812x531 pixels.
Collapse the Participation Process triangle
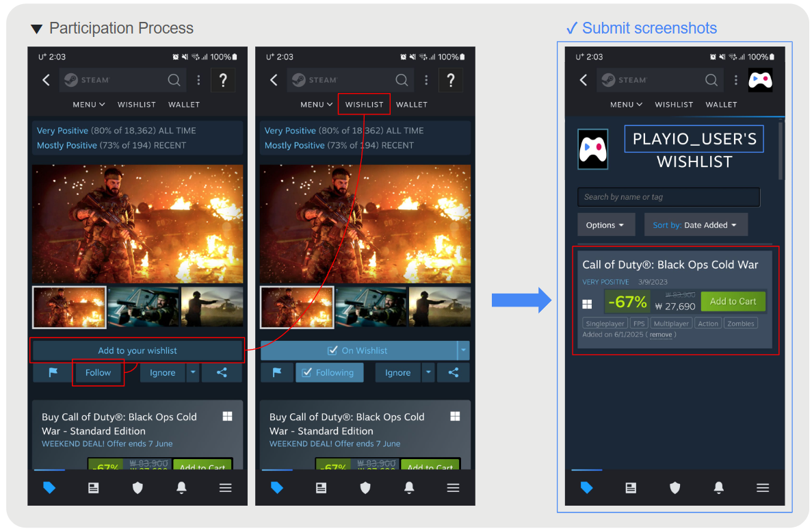click(36, 29)
